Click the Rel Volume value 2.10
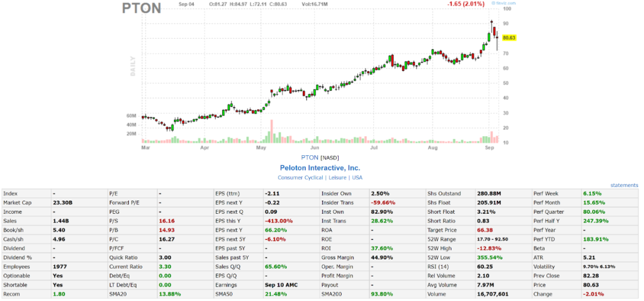 click(484, 275)
